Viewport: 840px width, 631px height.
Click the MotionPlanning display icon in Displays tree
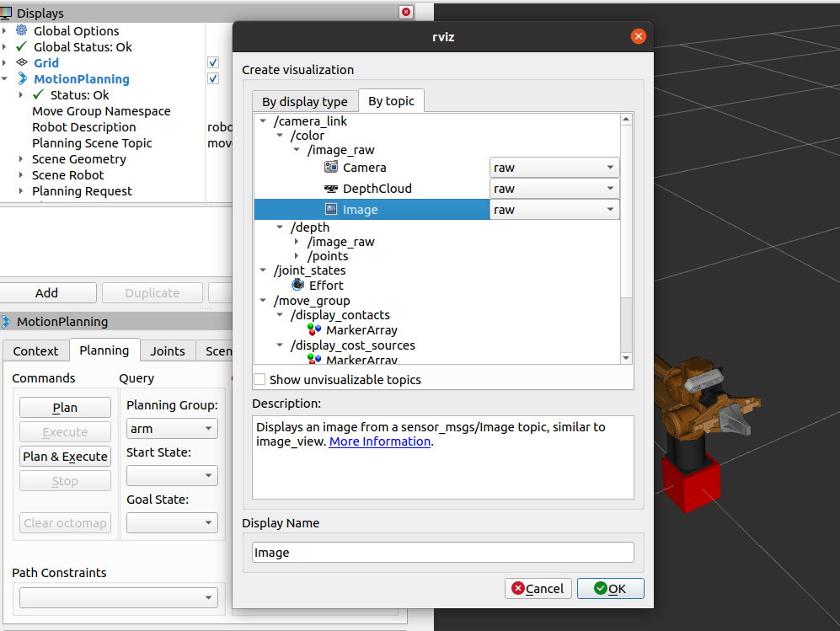[22, 78]
